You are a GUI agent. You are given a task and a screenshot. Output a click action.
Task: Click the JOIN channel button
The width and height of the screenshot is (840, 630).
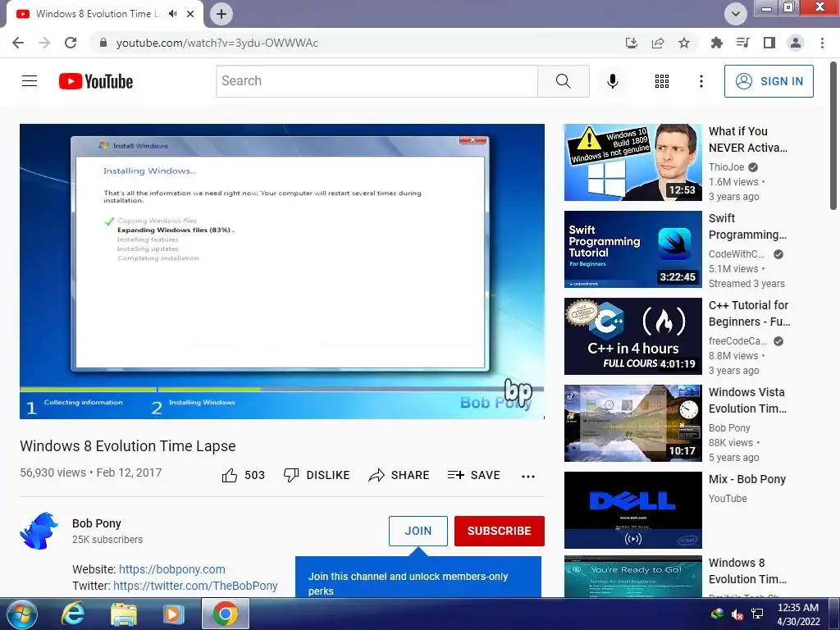(418, 531)
